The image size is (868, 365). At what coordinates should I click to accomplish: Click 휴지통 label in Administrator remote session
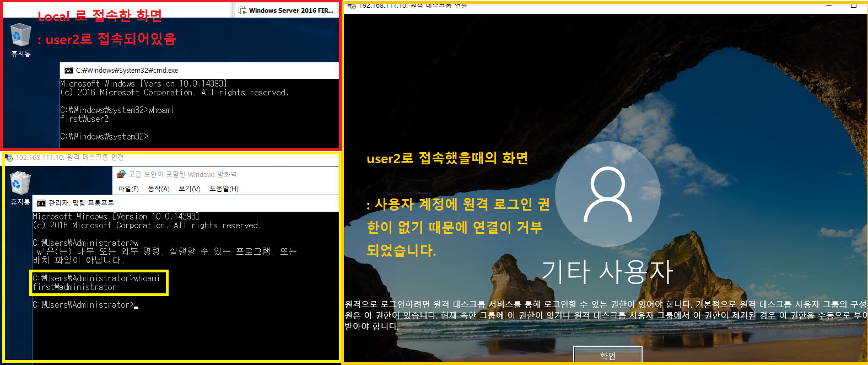coord(20,202)
